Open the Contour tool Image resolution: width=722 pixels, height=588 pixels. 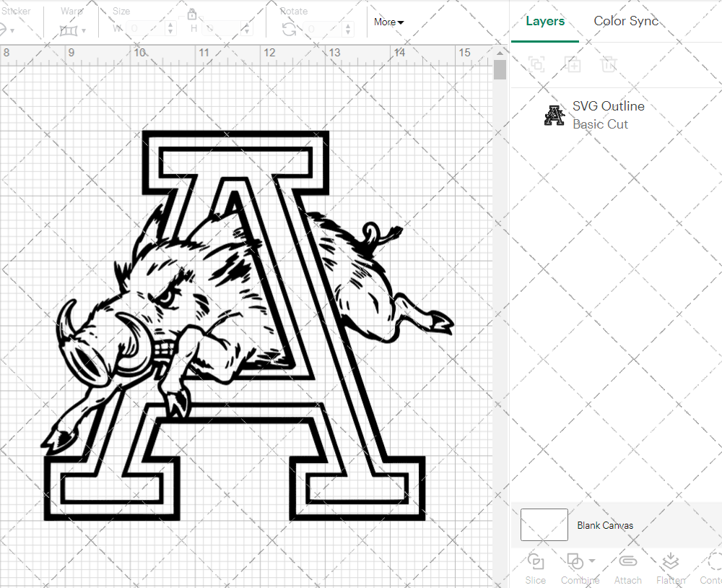[x=712, y=568]
